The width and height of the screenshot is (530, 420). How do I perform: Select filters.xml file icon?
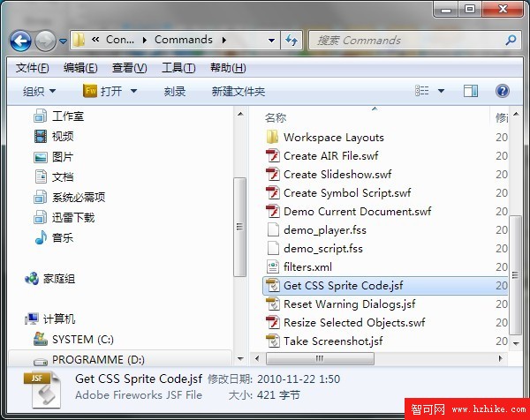[273, 267]
